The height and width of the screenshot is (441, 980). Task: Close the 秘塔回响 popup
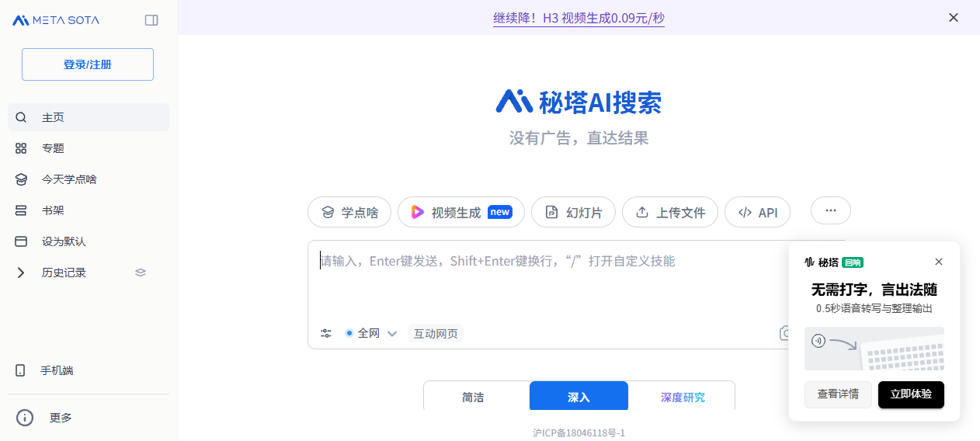pos(939,262)
